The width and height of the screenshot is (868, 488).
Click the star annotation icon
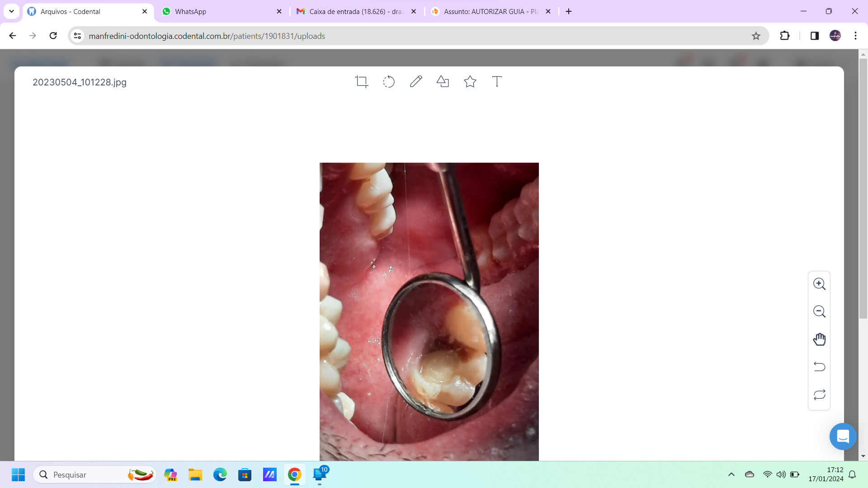click(x=470, y=81)
